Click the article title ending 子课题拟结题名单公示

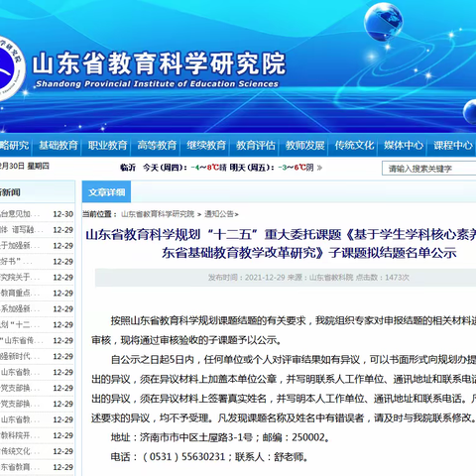pyautogui.click(x=309, y=253)
